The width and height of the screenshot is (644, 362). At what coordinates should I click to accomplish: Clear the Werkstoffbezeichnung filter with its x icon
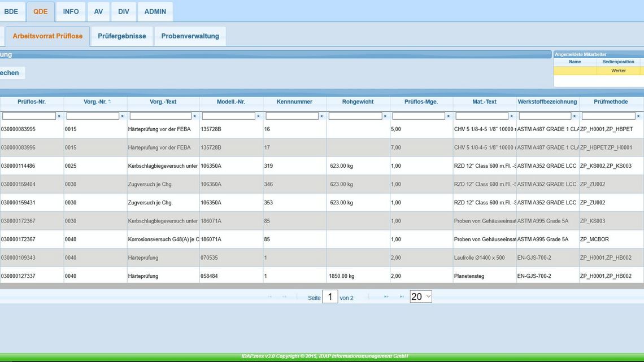click(575, 116)
